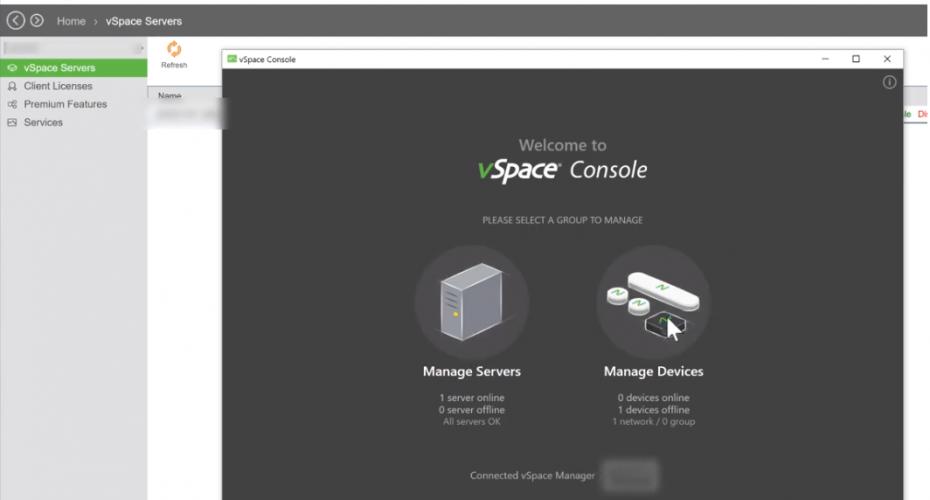This screenshot has width=930, height=500.
Task: Click '1 server online' status text
Action: coord(472,397)
